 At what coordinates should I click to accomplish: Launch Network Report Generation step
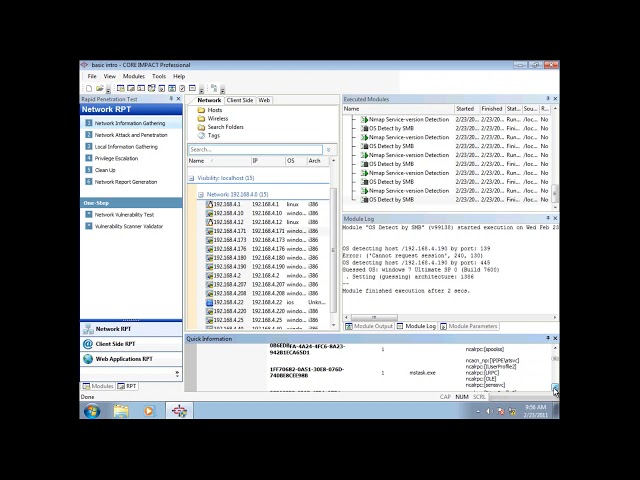pyautogui.click(x=126, y=182)
